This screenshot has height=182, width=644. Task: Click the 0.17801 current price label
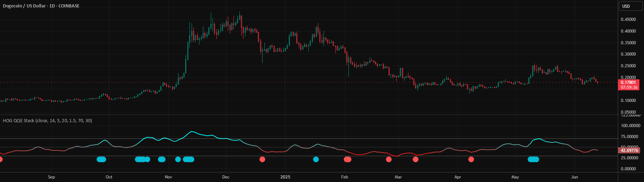tap(628, 83)
